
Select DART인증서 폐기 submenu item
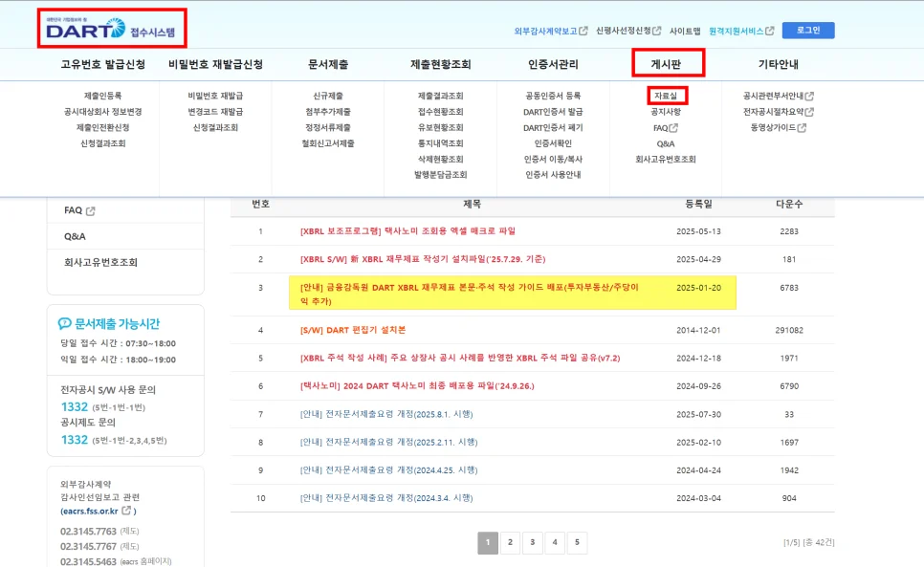pos(553,127)
